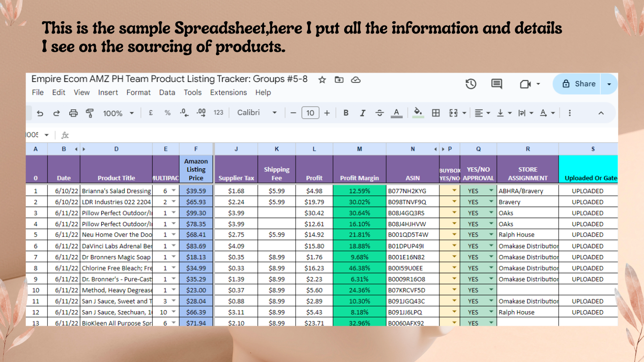Select column R header
The image size is (644, 362).
pos(528,149)
